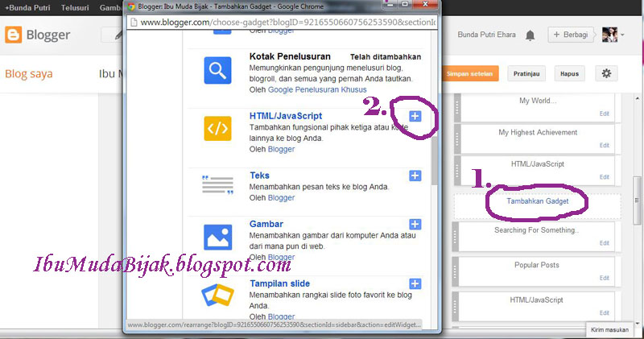Click the Pratinjau button

coord(526,73)
